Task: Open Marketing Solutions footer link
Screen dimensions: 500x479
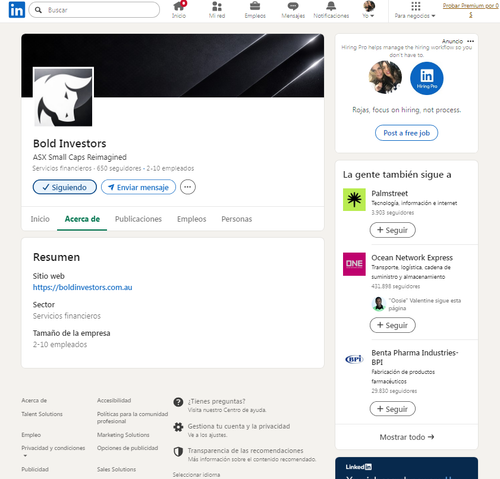Action: [123, 435]
